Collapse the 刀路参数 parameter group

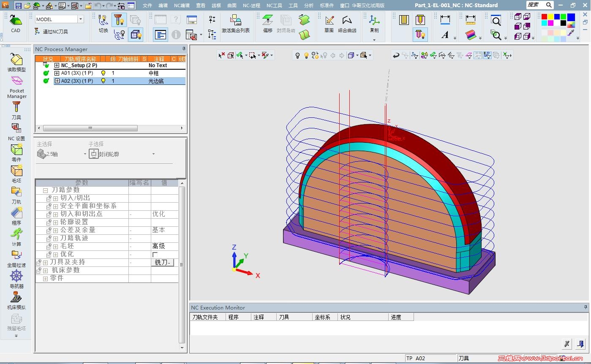pos(45,190)
